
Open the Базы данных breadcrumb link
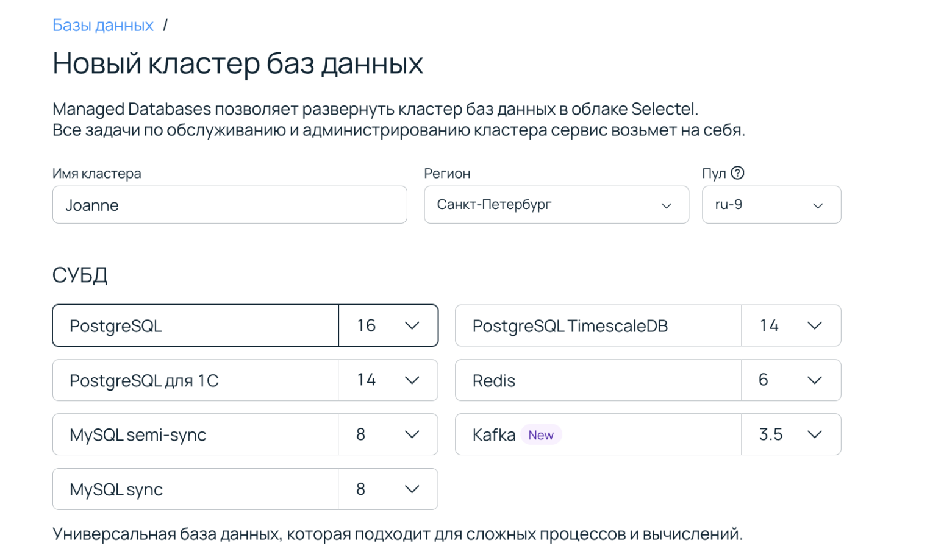102,25
